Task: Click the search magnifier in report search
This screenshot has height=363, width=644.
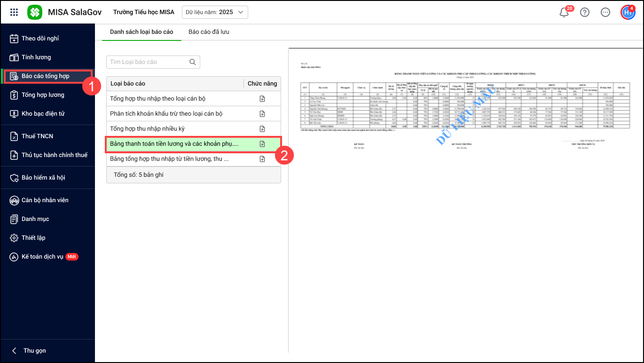Action: click(192, 62)
